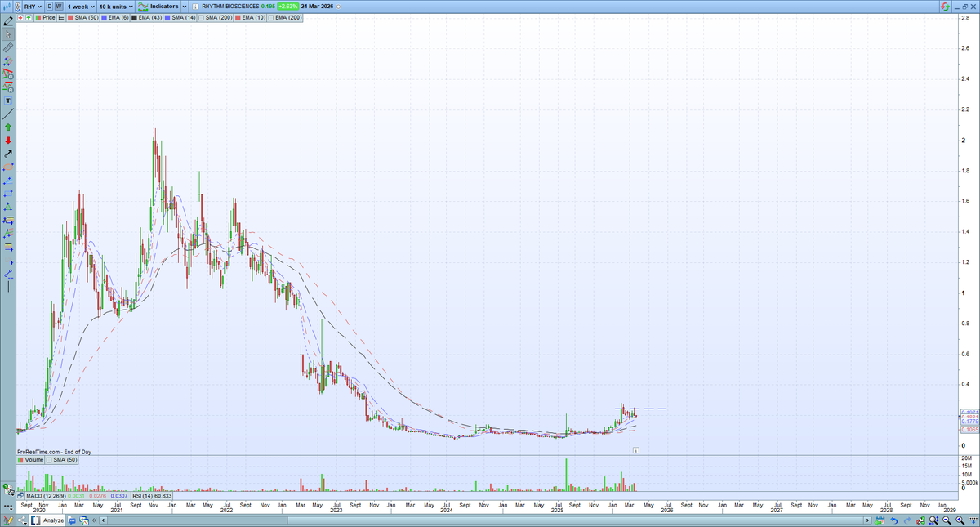Open the RHY ticker dropdown
This screenshot has width=980, height=527.
pyautogui.click(x=33, y=7)
